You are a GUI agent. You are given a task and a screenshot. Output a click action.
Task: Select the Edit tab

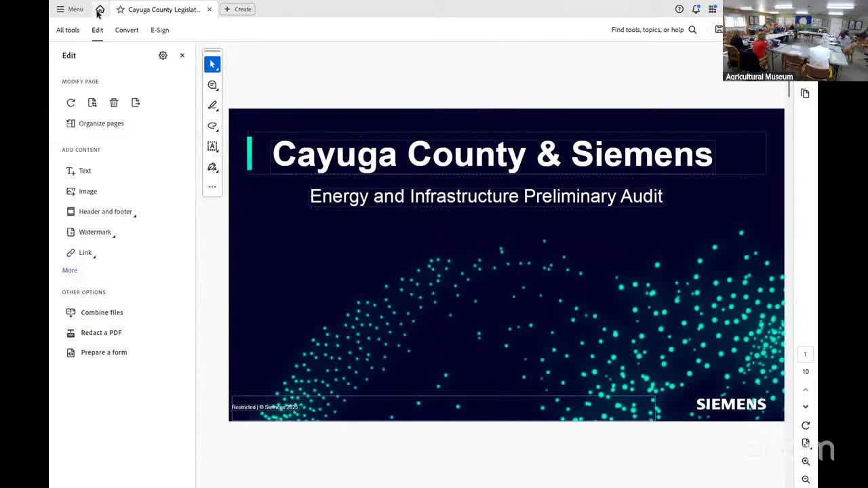pos(98,30)
